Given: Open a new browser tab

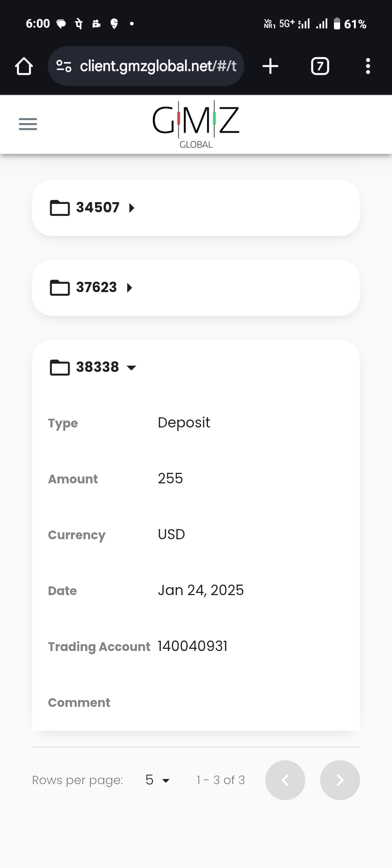Looking at the screenshot, I should pyautogui.click(x=270, y=66).
